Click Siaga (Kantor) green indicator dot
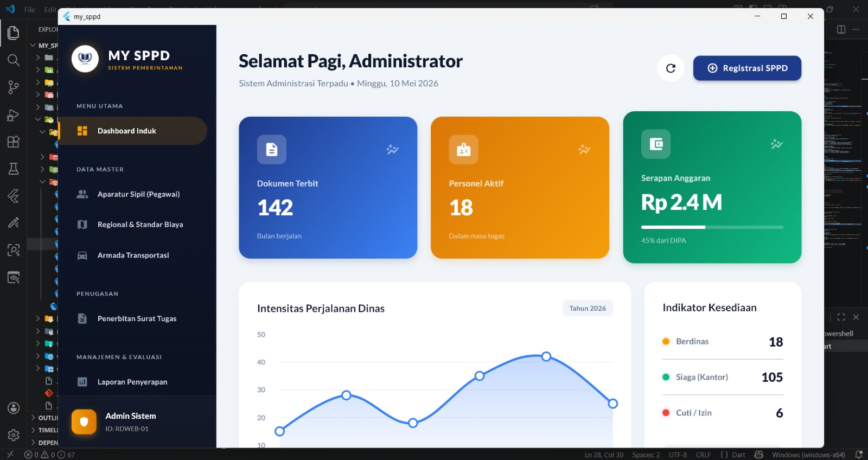The image size is (868, 460). coord(666,377)
